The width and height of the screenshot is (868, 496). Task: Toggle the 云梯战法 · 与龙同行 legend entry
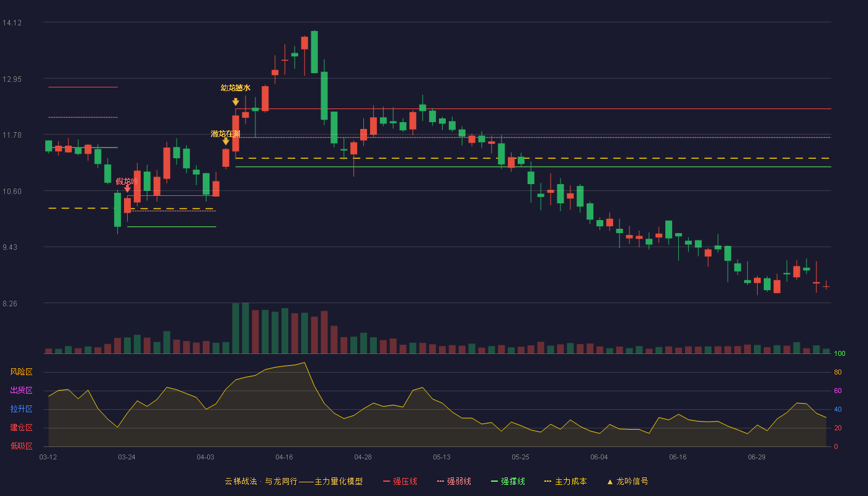click(x=294, y=481)
